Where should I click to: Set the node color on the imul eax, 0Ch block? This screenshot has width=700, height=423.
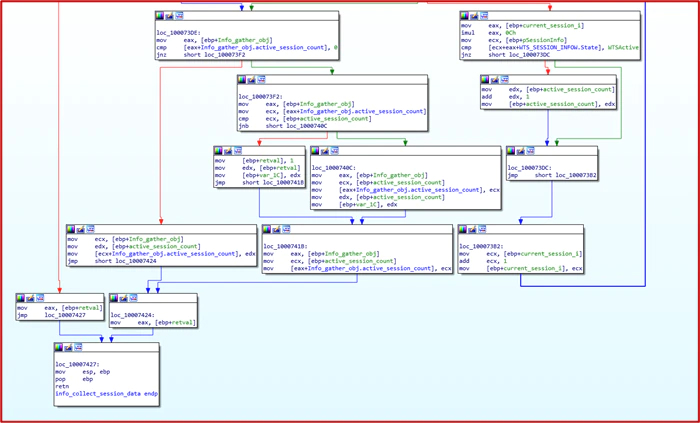point(465,16)
